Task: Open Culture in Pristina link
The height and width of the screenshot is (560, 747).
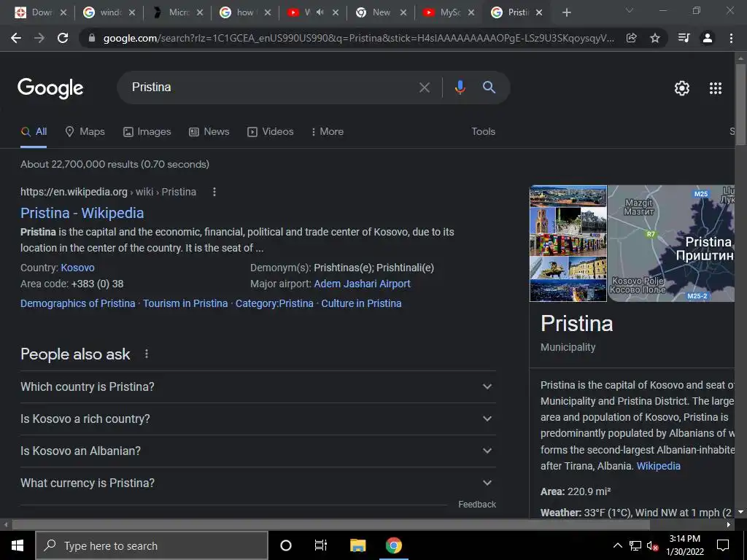Action: point(361,303)
